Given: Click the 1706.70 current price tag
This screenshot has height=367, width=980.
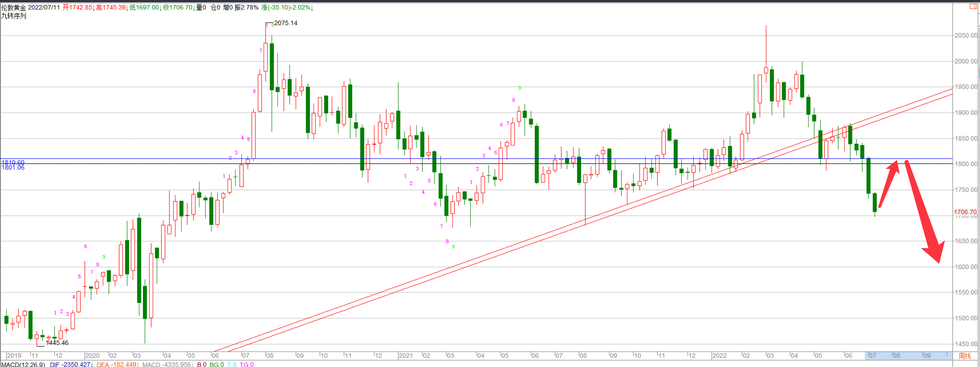Looking at the screenshot, I should 965,212.
